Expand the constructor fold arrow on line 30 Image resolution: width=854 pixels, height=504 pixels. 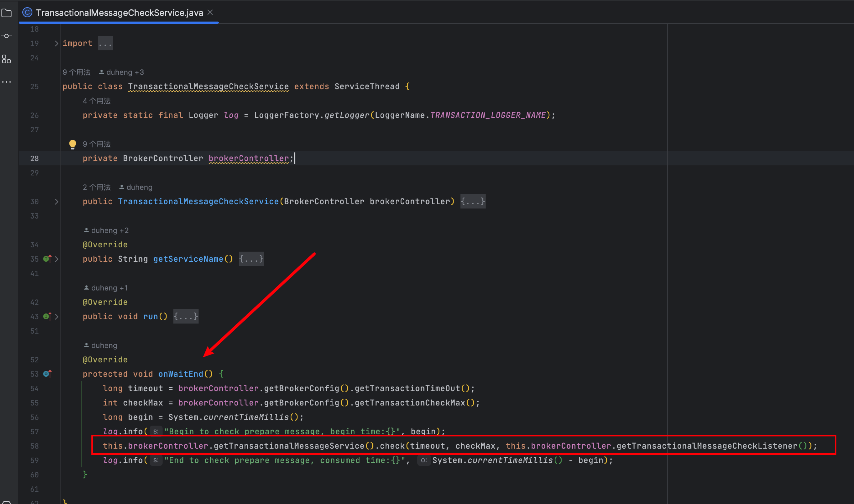(x=56, y=202)
